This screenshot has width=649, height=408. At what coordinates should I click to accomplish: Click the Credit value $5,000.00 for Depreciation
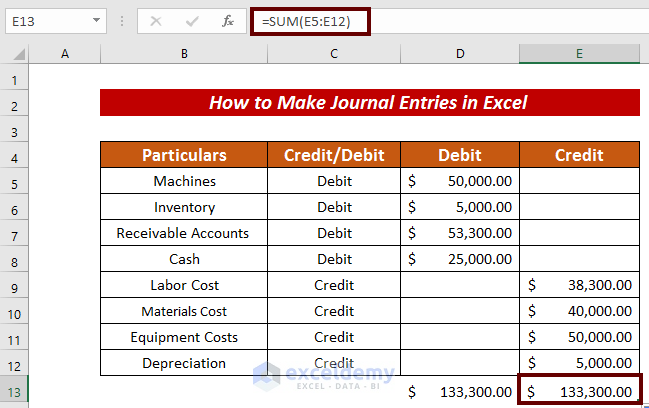pyautogui.click(x=579, y=363)
